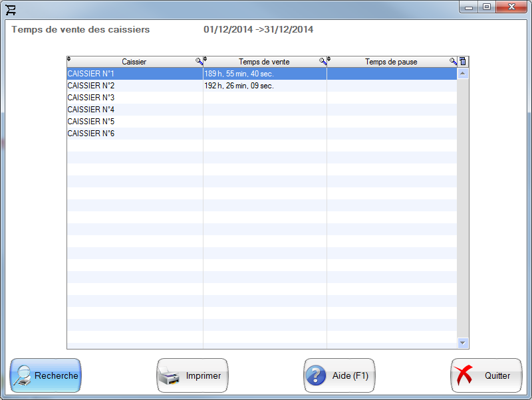This screenshot has width=532, height=400.
Task: Click the magnifier icon on the Recherche button
Action: (x=22, y=375)
